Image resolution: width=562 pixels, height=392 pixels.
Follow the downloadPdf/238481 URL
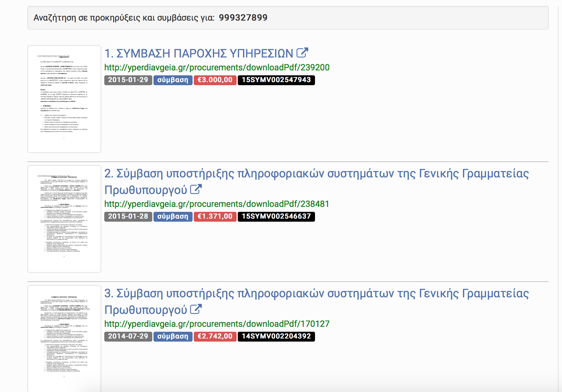217,204
